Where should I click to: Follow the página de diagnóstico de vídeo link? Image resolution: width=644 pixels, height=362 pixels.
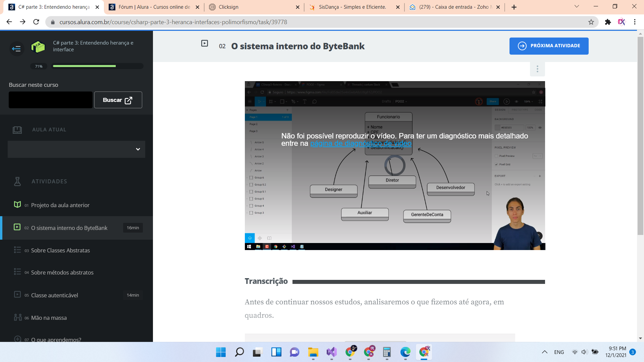(x=361, y=143)
